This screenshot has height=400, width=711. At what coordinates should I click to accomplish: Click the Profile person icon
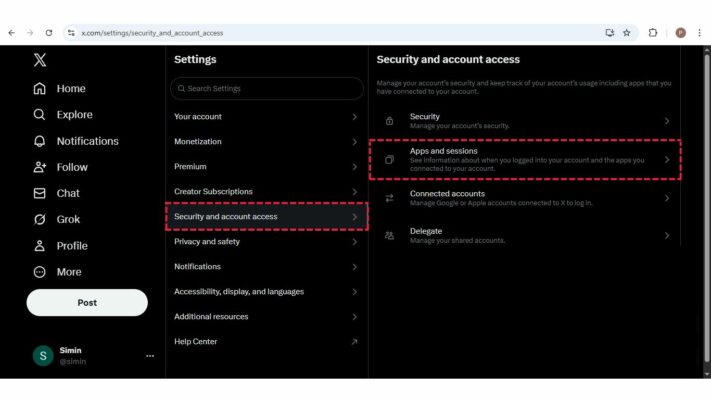click(39, 246)
